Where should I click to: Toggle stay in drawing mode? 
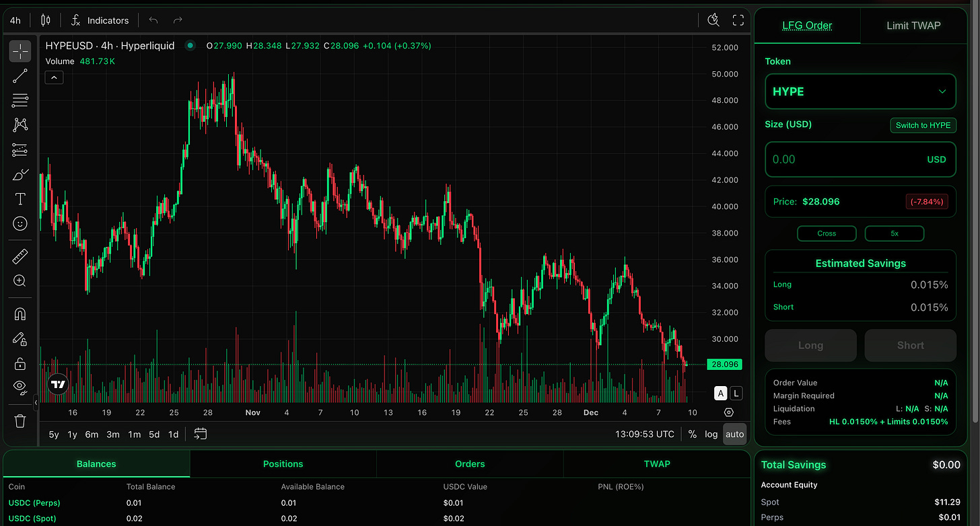(x=20, y=339)
